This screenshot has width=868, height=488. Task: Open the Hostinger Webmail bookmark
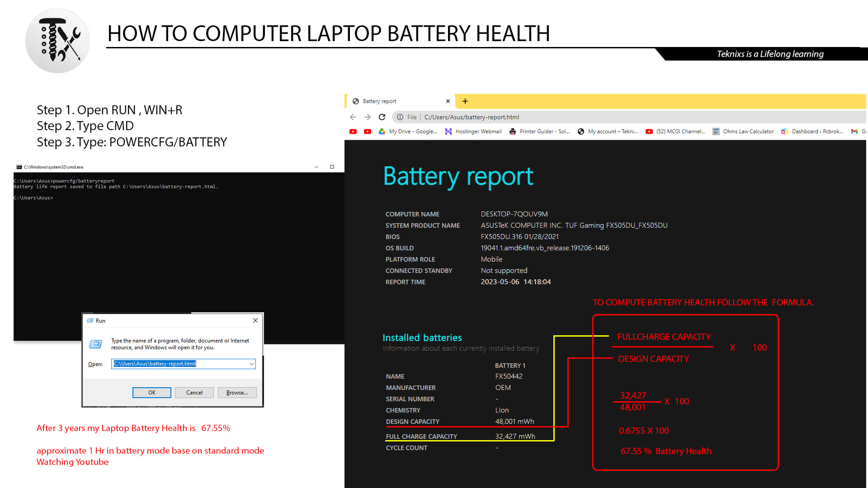point(473,131)
